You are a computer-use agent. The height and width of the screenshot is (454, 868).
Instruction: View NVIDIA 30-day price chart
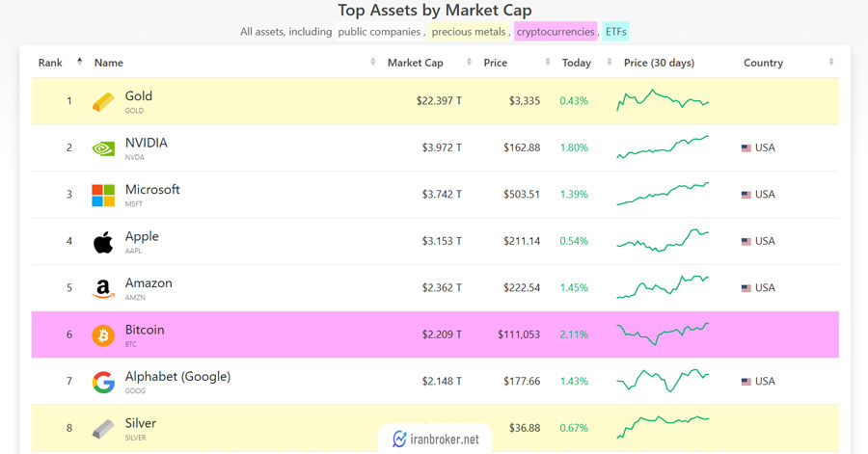tap(663, 147)
